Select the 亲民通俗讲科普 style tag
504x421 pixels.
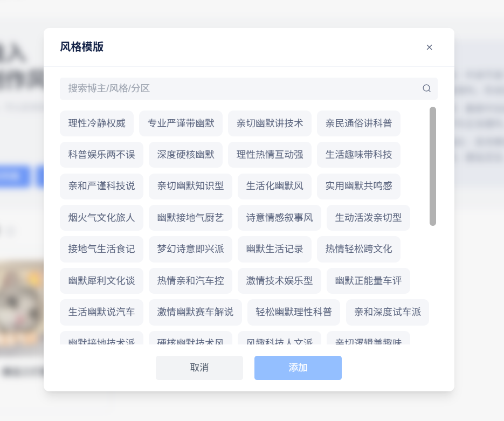(357, 123)
